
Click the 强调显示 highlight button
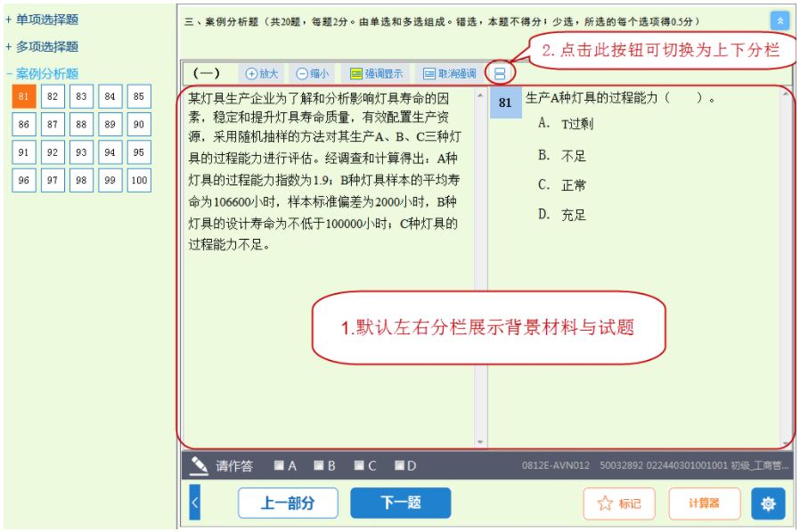pos(376,74)
